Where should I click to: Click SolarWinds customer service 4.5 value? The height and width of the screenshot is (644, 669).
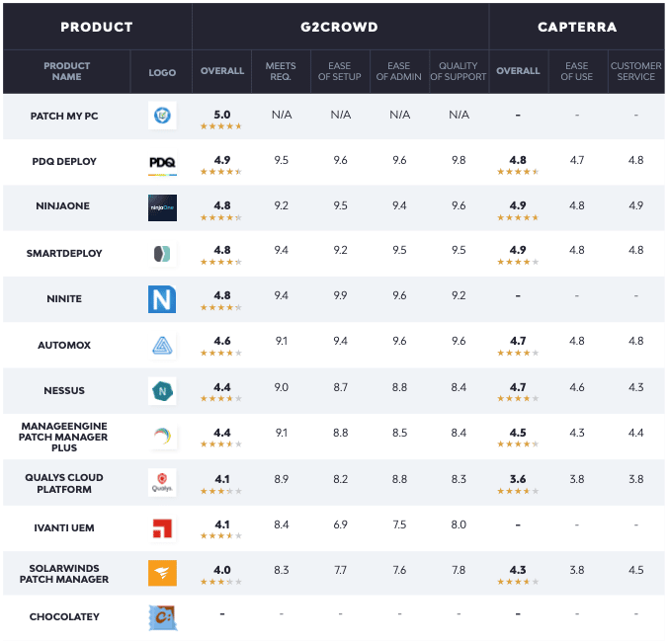click(635, 570)
